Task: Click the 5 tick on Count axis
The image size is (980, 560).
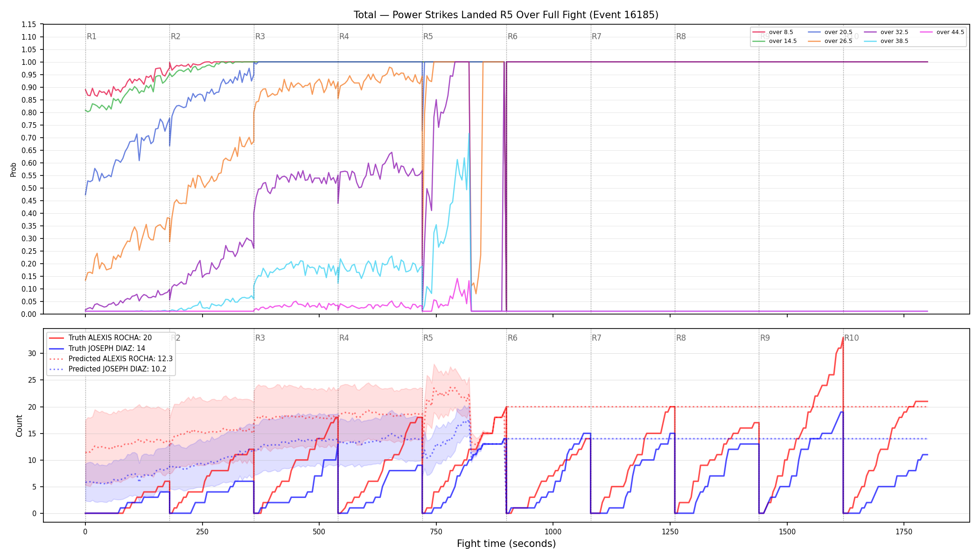Action: pyautogui.click(x=34, y=487)
